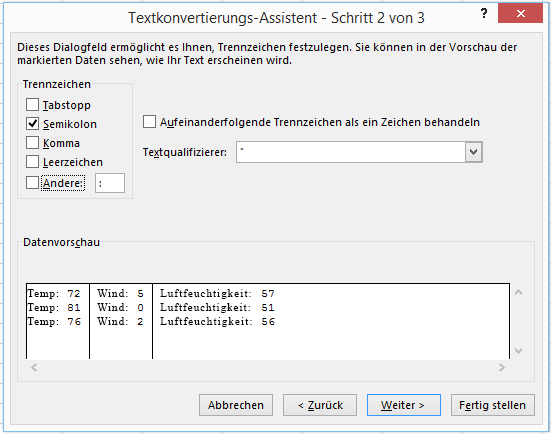This screenshot has width=551, height=434.
Task: Click the preview scroll right arrow
Action: tap(502, 368)
